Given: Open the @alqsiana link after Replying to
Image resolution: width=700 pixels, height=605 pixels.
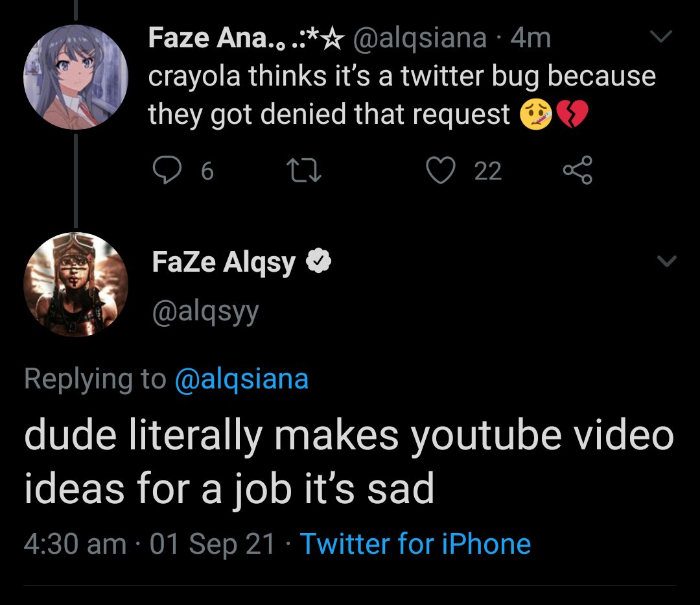Looking at the screenshot, I should [x=242, y=379].
